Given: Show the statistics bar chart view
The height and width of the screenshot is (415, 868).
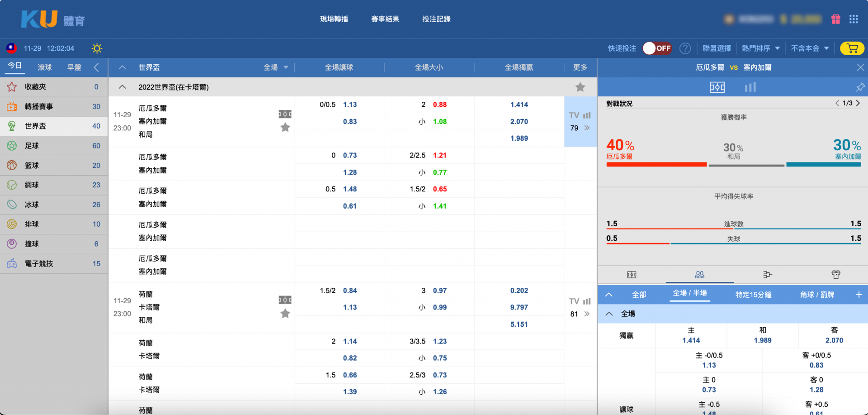Looking at the screenshot, I should pos(750,87).
